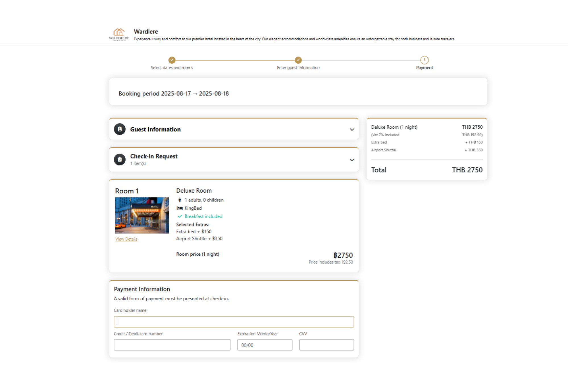Click the Wardiere hotel name heading

(x=146, y=32)
